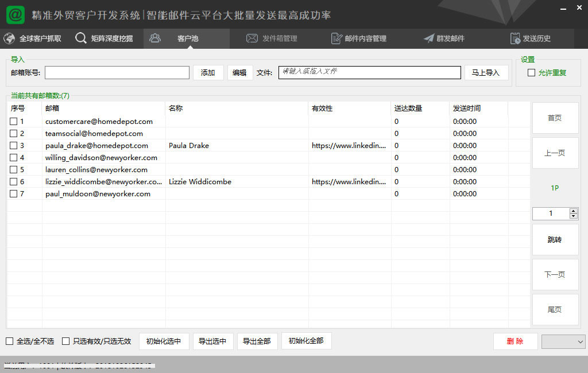Toggle the 全选/全不选 checkbox
Viewport: 588px width, 373px height.
10,341
